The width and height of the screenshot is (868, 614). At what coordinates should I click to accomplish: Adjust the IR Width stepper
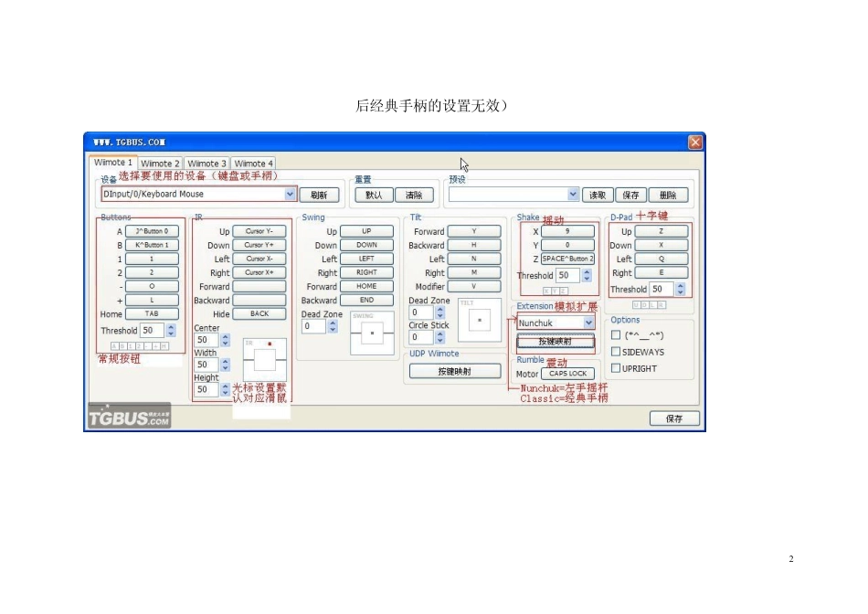click(226, 365)
